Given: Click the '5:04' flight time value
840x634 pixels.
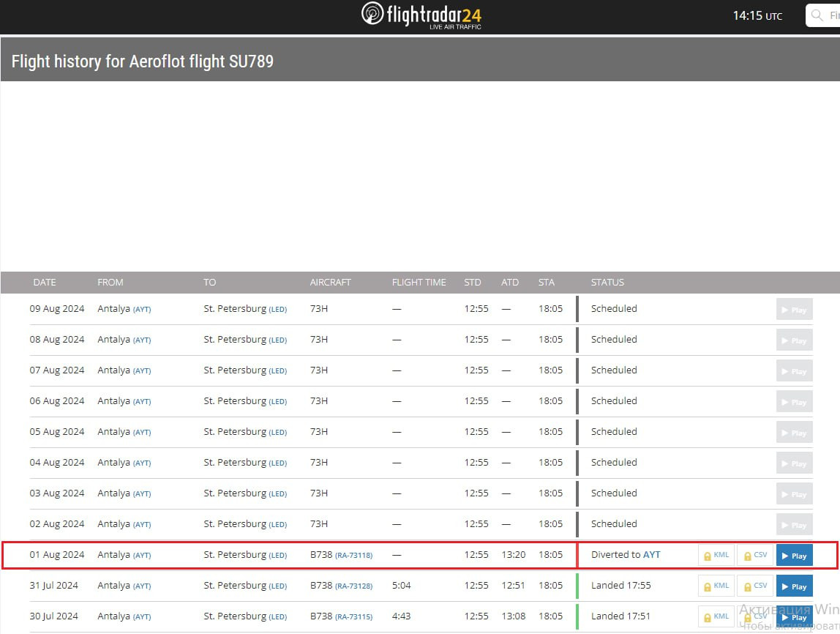Looking at the screenshot, I should point(401,585).
